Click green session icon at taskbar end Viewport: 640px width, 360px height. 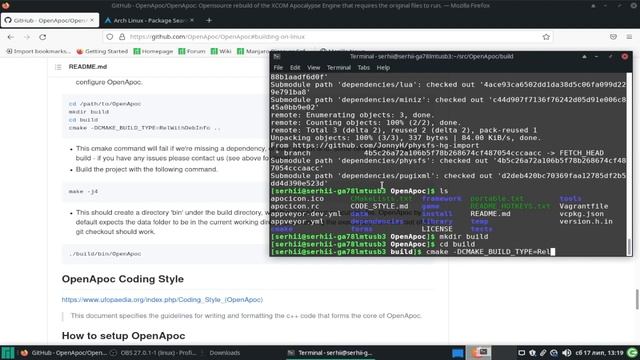(632, 353)
